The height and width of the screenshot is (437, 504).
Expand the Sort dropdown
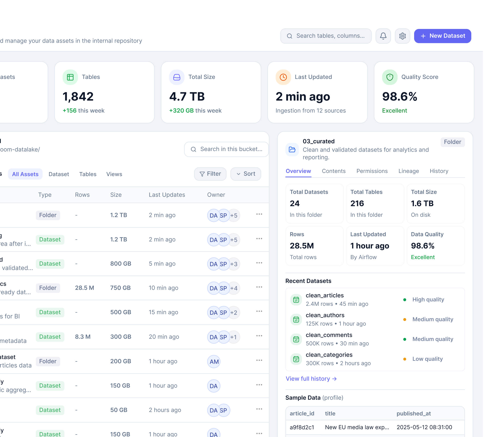[246, 174]
